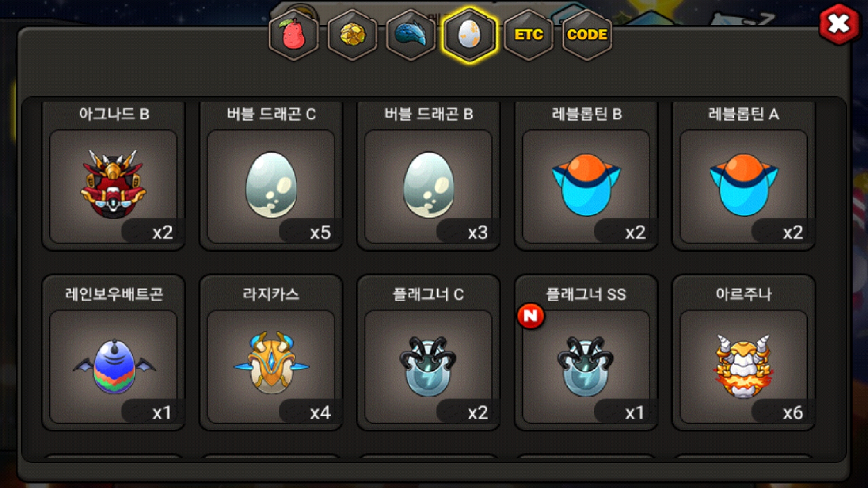Close the inventory with the red X

839,24
